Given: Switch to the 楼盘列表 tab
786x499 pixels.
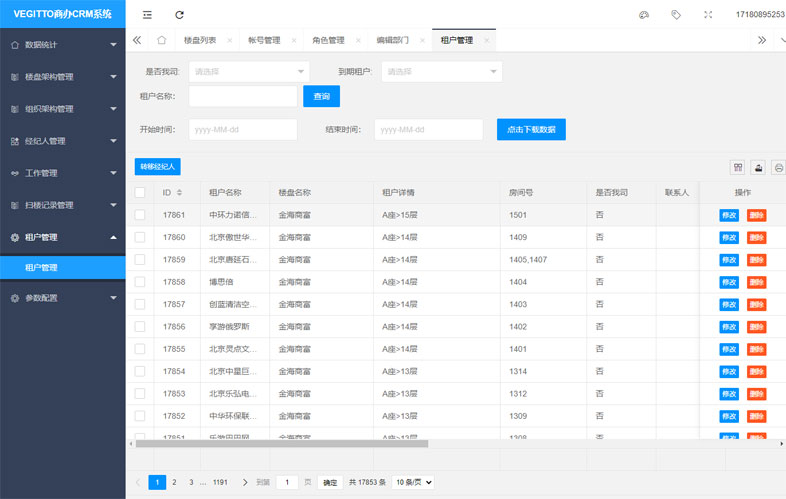Looking at the screenshot, I should pos(200,40).
